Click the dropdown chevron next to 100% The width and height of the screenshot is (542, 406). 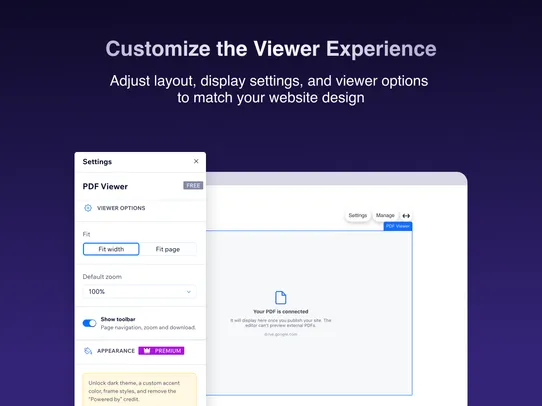click(x=189, y=292)
